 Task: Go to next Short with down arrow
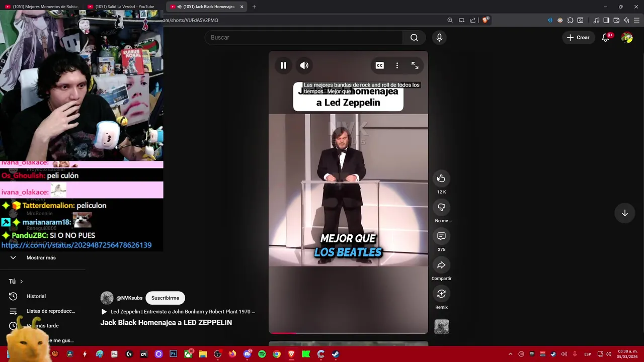tap(624, 213)
